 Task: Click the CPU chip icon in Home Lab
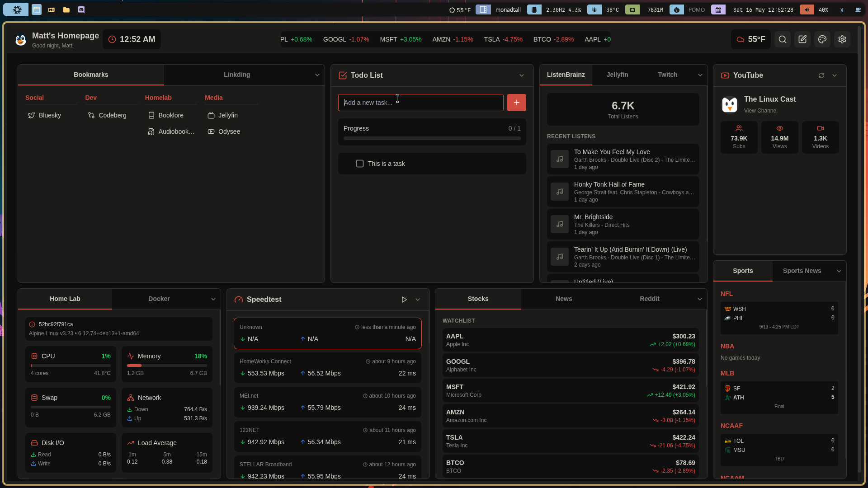34,356
